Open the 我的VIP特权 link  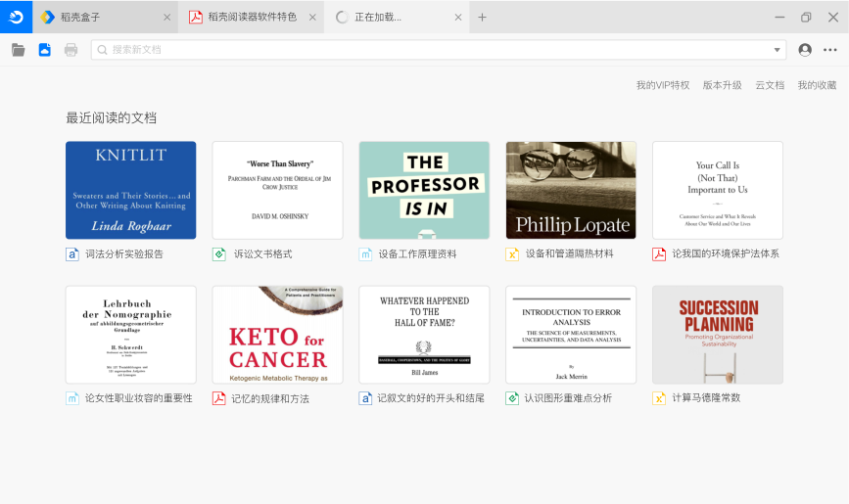click(x=663, y=85)
